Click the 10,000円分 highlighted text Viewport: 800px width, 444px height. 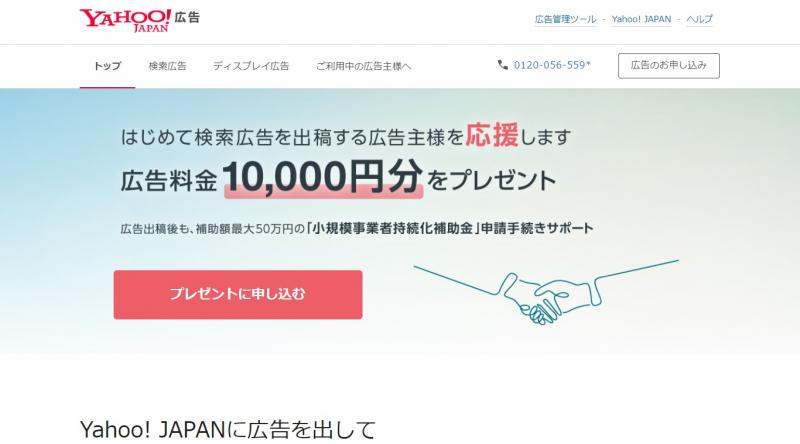(323, 177)
